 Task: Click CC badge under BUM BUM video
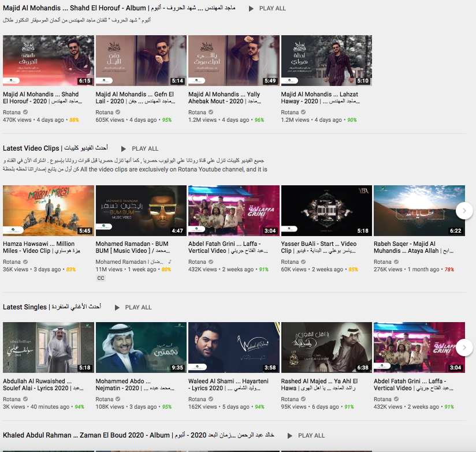click(x=101, y=278)
